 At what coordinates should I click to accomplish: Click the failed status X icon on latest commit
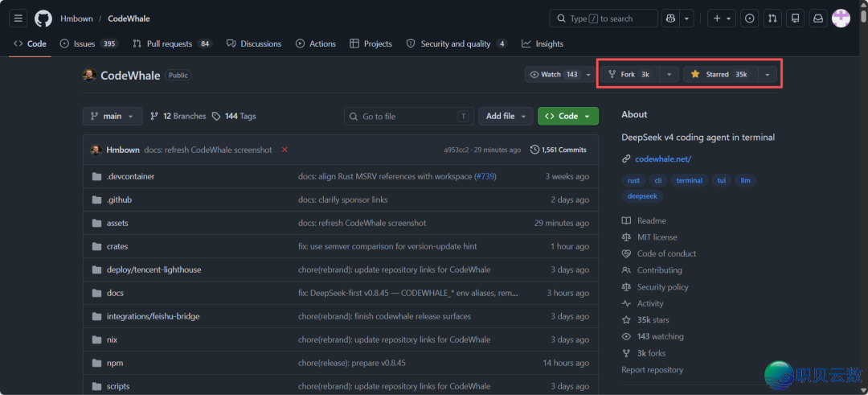(285, 150)
